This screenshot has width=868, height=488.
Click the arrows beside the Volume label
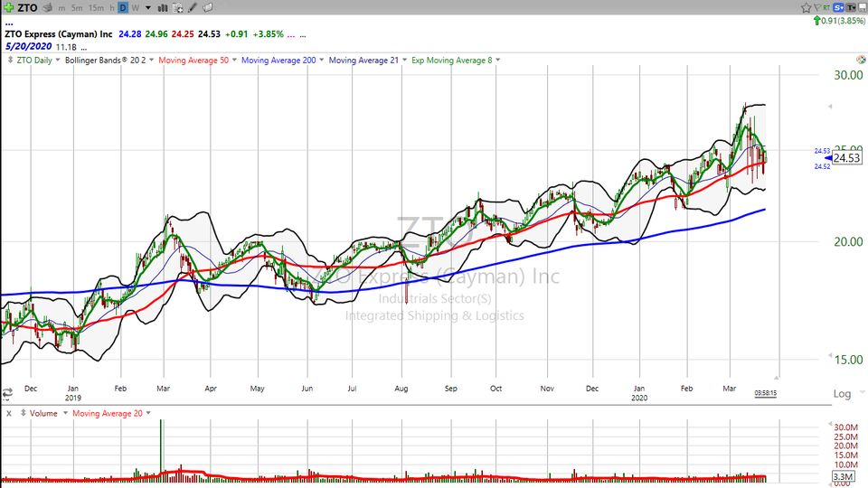click(24, 413)
